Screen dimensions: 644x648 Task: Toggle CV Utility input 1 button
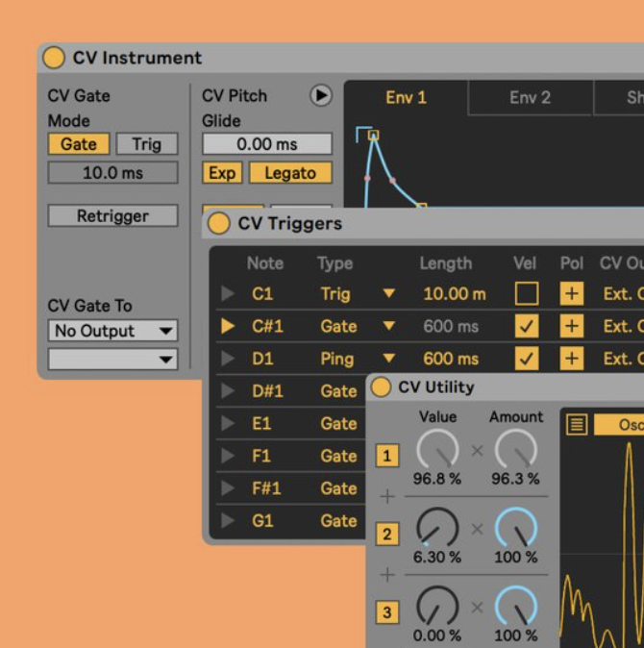point(387,456)
